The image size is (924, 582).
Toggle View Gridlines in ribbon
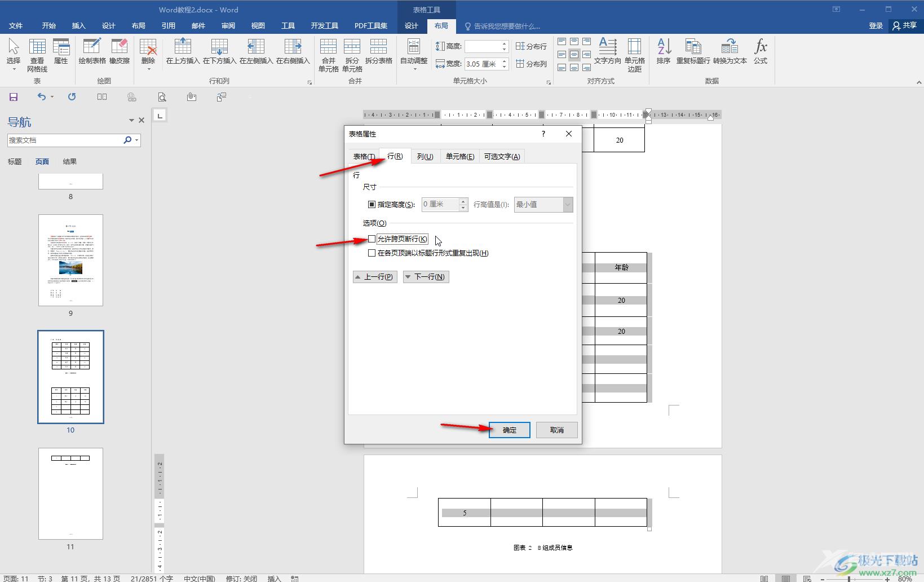pos(37,55)
